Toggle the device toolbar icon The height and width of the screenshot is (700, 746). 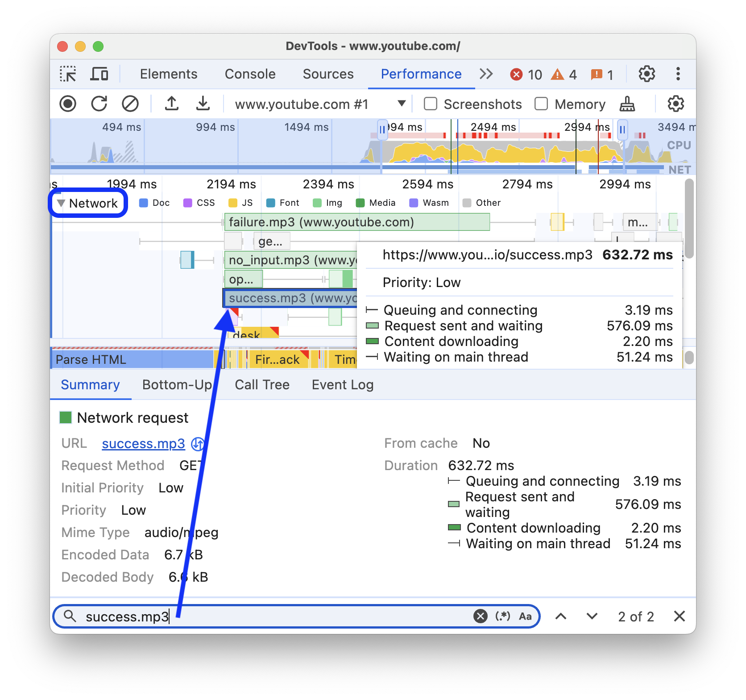point(99,74)
